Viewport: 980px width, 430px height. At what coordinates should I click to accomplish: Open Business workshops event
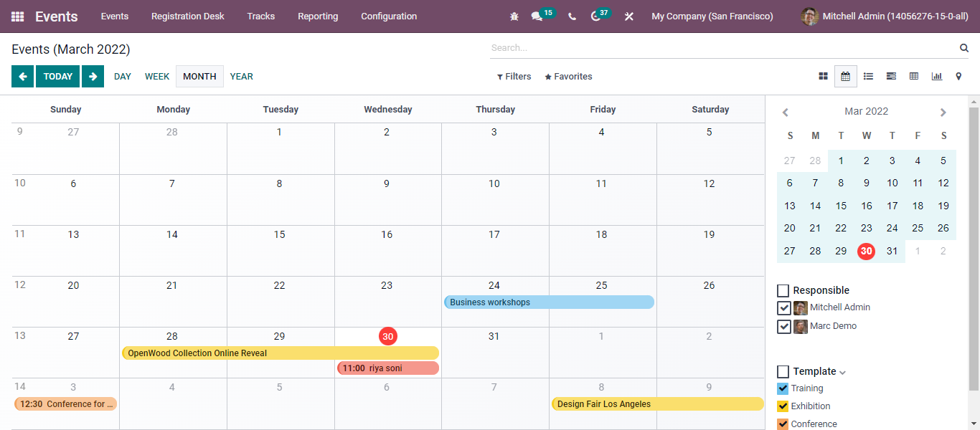pos(549,302)
